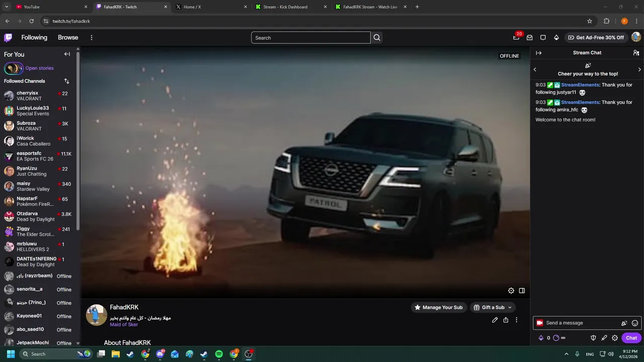Toggle theatre mode on video player
Image resolution: width=644 pixels, height=362 pixels.
tap(522, 291)
